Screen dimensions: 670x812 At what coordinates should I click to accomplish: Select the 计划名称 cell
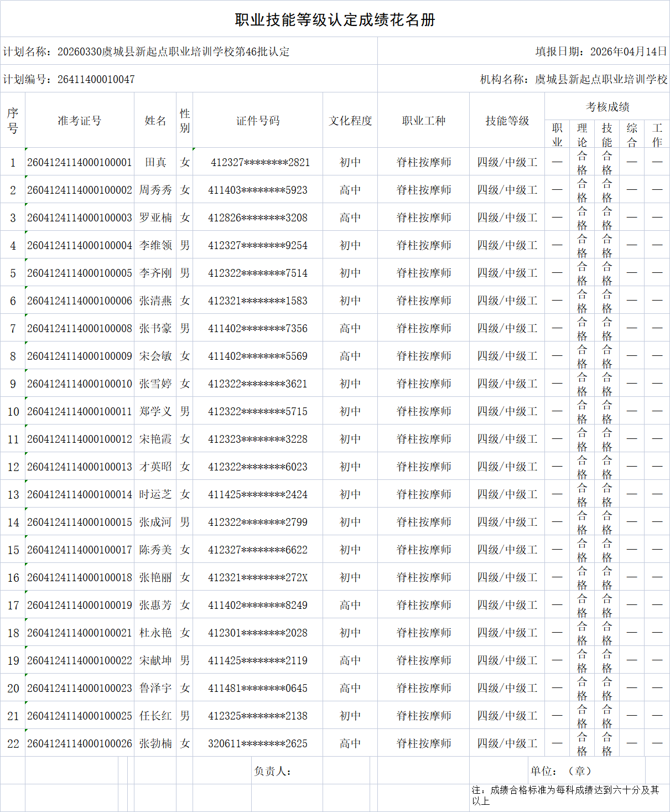[147, 51]
